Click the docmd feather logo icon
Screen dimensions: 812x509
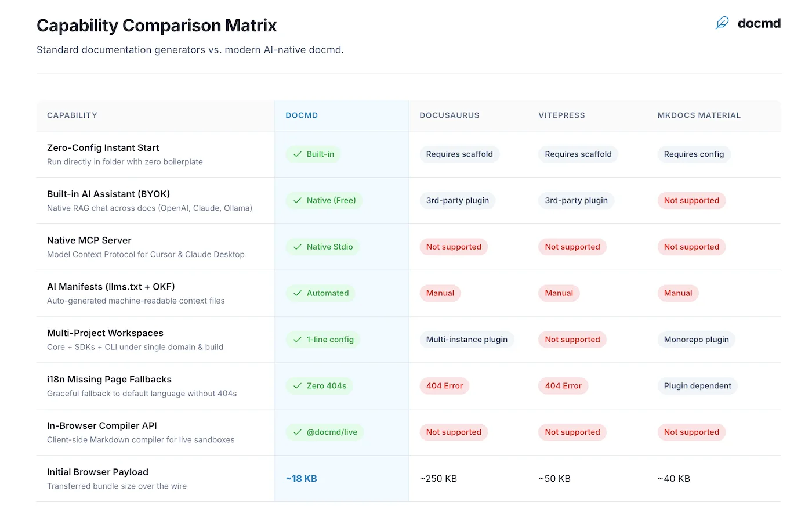point(722,23)
